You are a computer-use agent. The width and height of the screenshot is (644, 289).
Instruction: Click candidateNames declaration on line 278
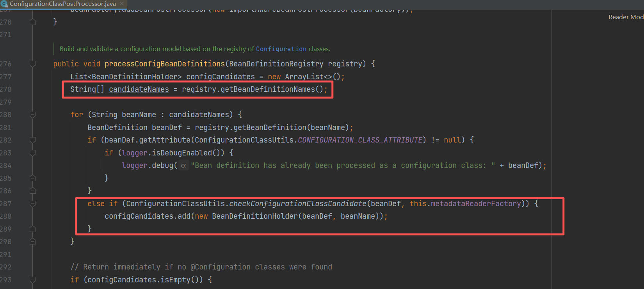(139, 89)
